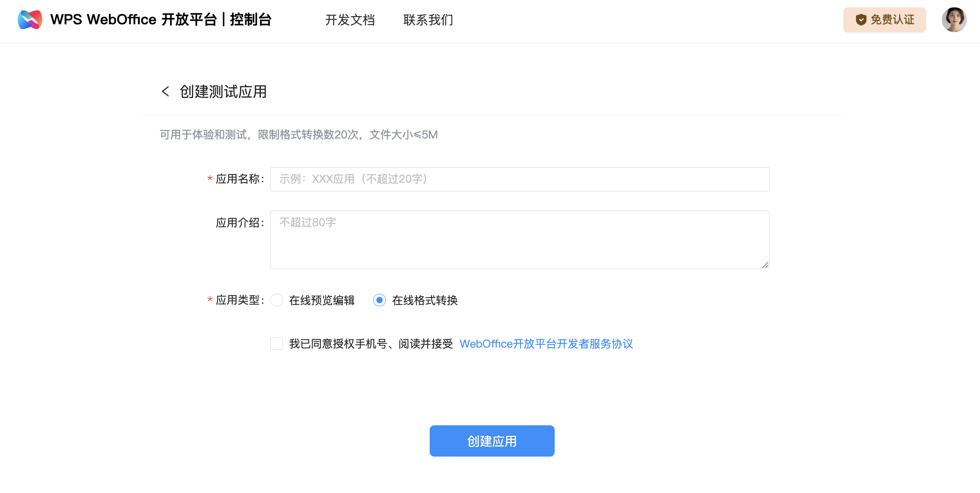The width and height of the screenshot is (980, 493).
Task: Focus the 应用介绍 text area
Action: [520, 240]
